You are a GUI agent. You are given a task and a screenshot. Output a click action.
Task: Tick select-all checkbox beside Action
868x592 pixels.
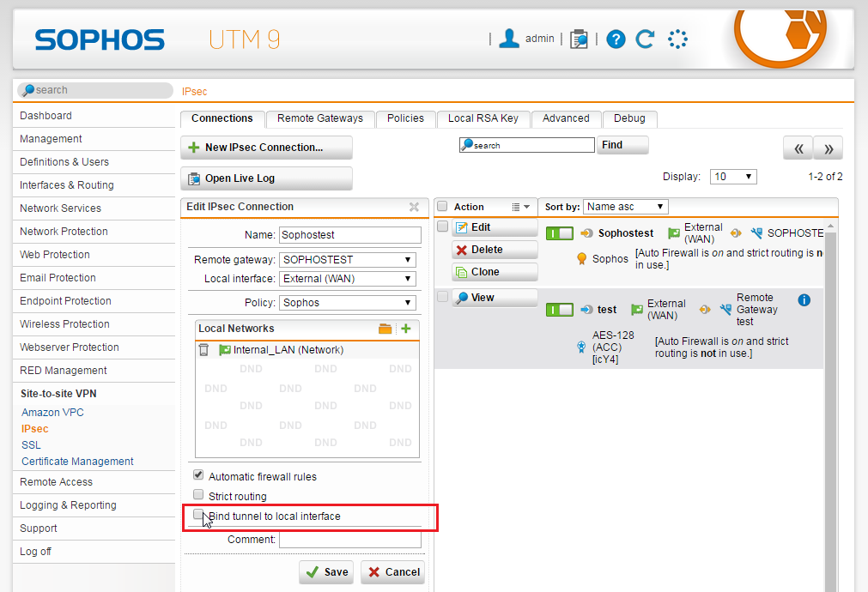pos(442,207)
